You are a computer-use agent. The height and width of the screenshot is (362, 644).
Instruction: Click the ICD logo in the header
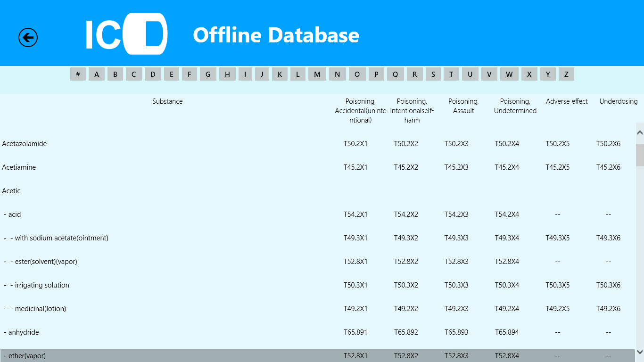click(x=126, y=33)
